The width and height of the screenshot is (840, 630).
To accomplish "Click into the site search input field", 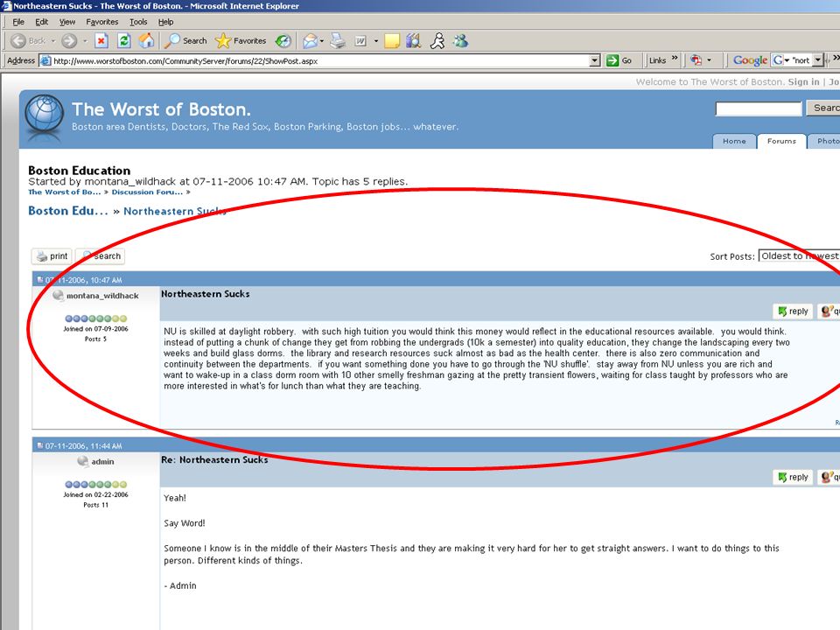I will pos(759,108).
